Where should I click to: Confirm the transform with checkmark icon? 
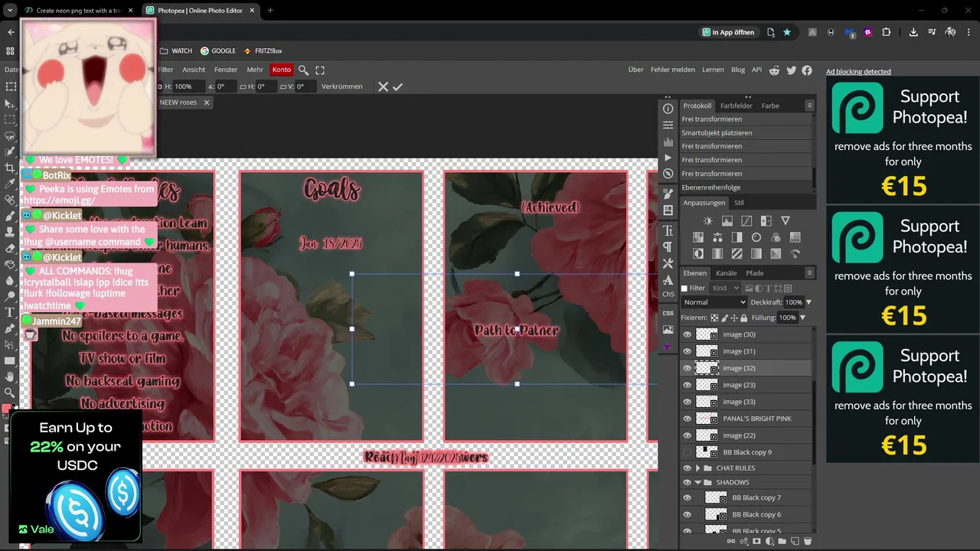pyautogui.click(x=397, y=86)
